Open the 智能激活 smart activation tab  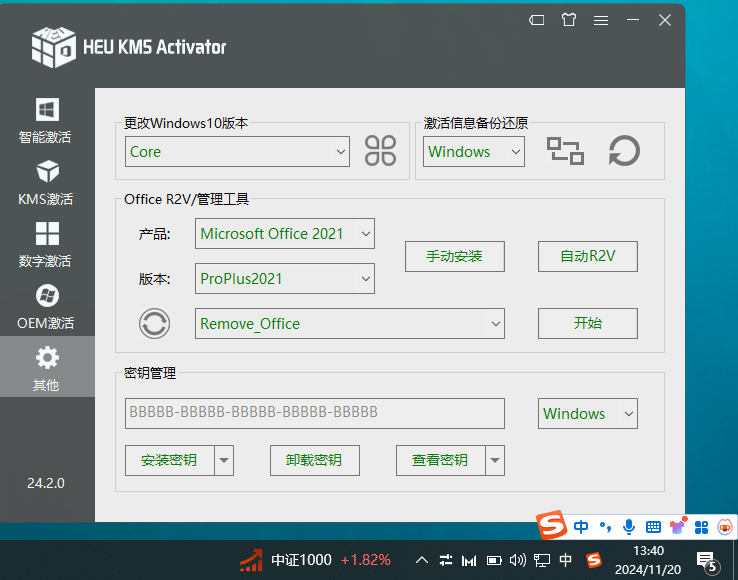pos(46,121)
